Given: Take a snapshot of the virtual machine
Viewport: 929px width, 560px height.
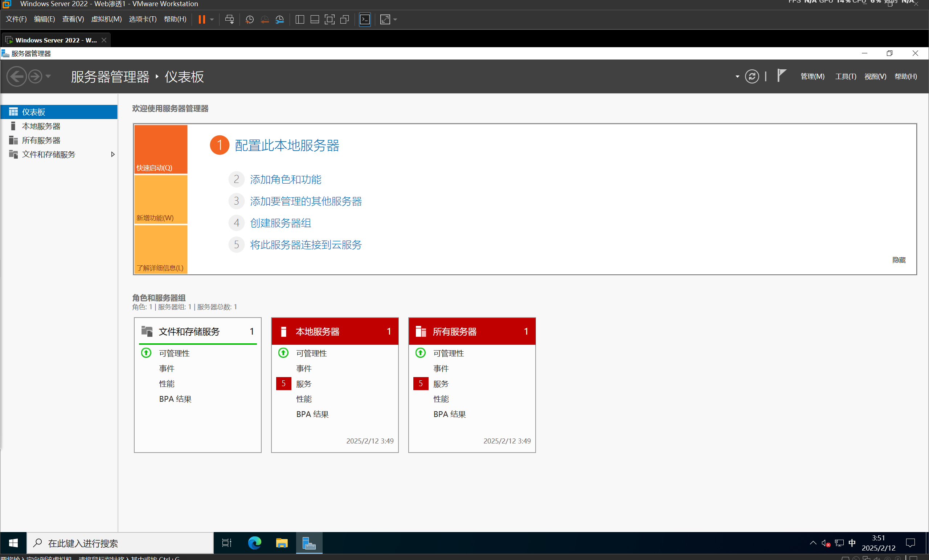Looking at the screenshot, I should point(249,20).
